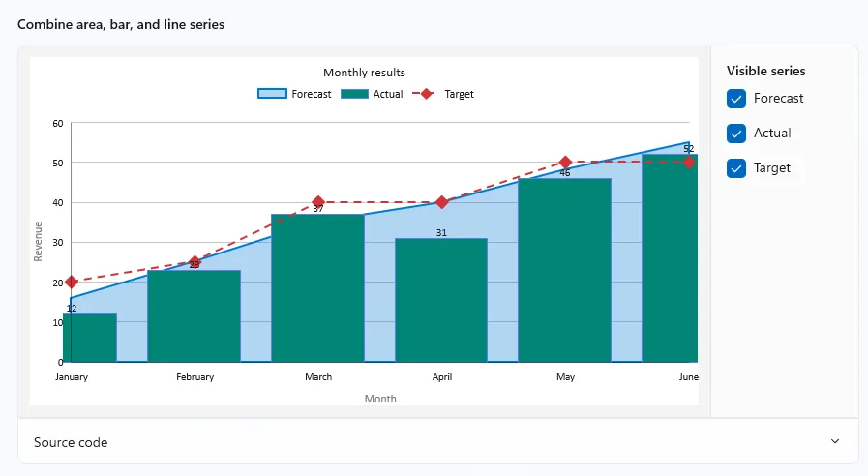This screenshot has height=476, width=868.
Task: Click the 'Month' axis title
Action: tap(380, 399)
